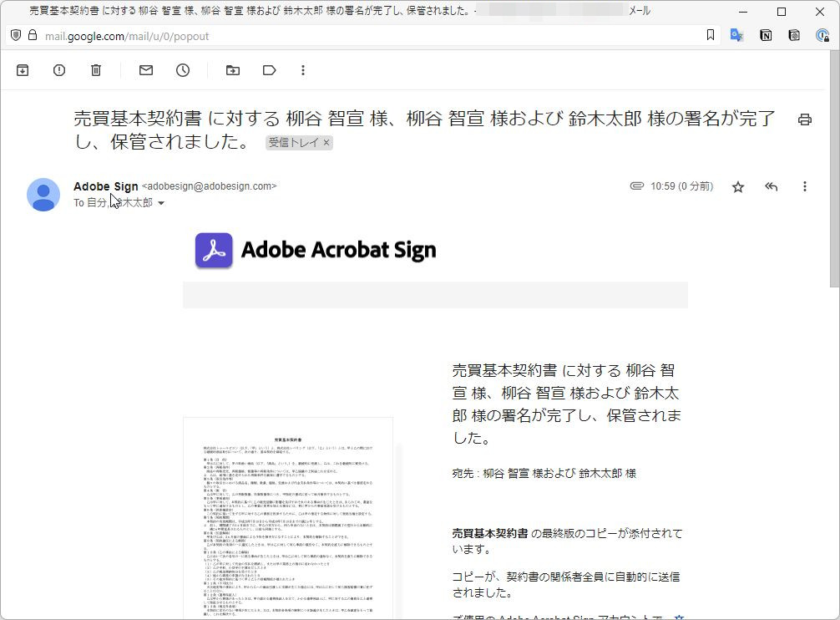Viewport: 840px width, 620px height.
Task: Move the email to another folder
Action: tap(233, 70)
